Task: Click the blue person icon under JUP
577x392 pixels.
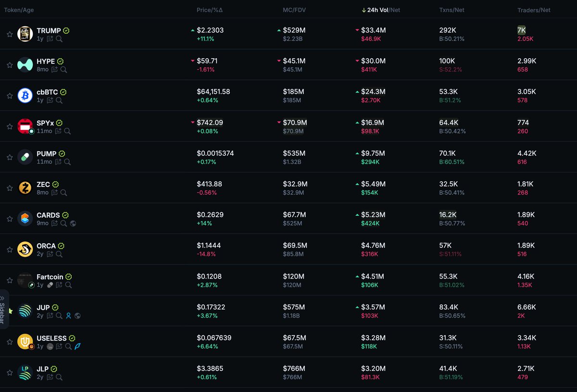Action: [68, 316]
